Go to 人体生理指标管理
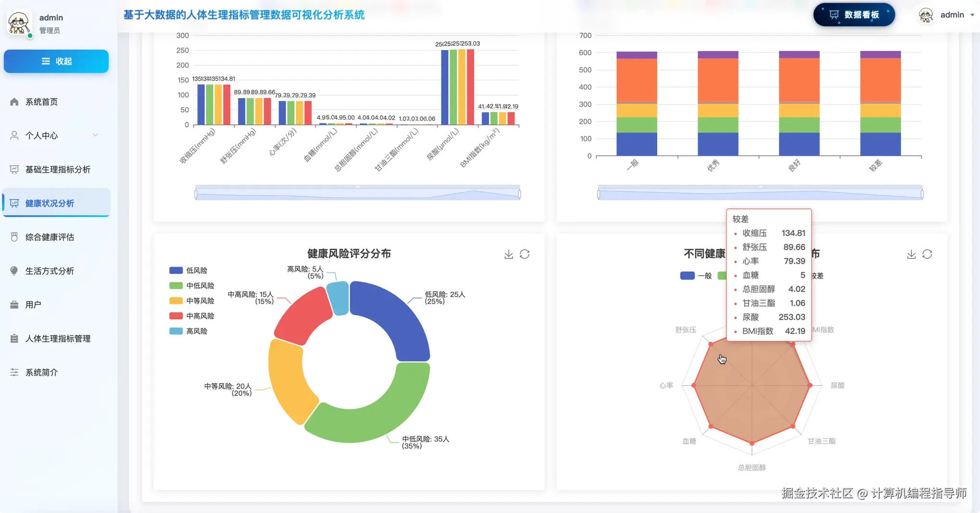 pos(58,339)
